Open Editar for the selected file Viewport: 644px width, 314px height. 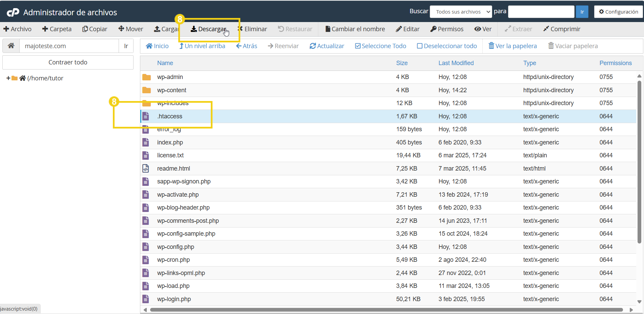(408, 29)
